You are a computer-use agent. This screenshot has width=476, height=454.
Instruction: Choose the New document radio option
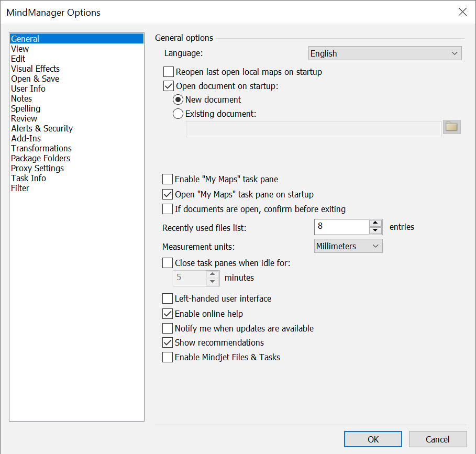[x=178, y=99]
